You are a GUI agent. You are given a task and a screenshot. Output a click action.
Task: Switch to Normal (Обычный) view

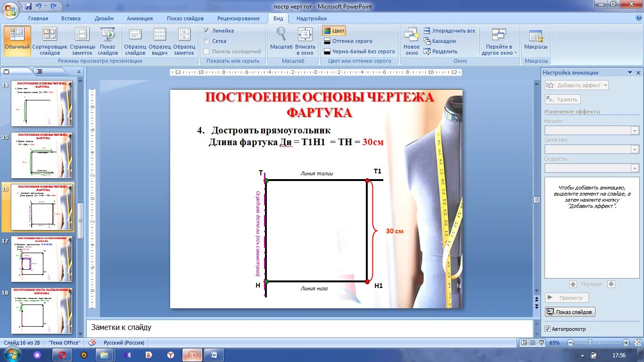tap(17, 41)
